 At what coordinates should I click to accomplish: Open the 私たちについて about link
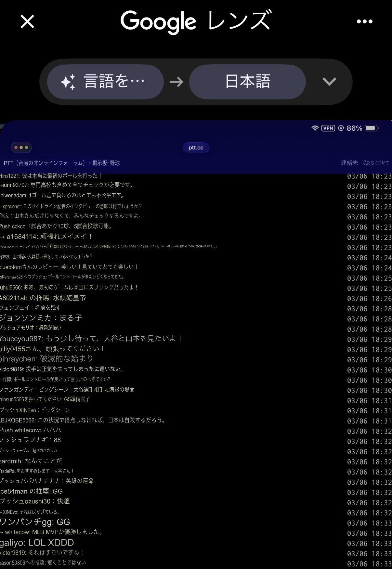click(x=376, y=163)
